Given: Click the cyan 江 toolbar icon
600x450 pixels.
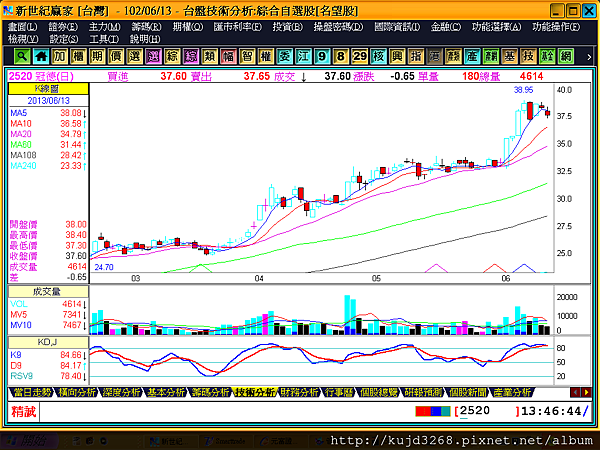Looking at the screenshot, I should pyautogui.click(x=303, y=57).
